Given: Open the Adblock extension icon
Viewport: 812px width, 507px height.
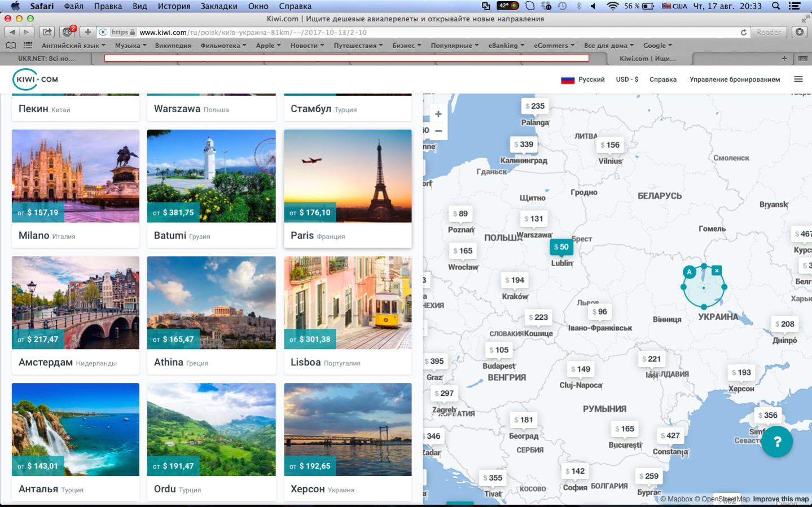Looking at the screenshot, I should [x=68, y=32].
